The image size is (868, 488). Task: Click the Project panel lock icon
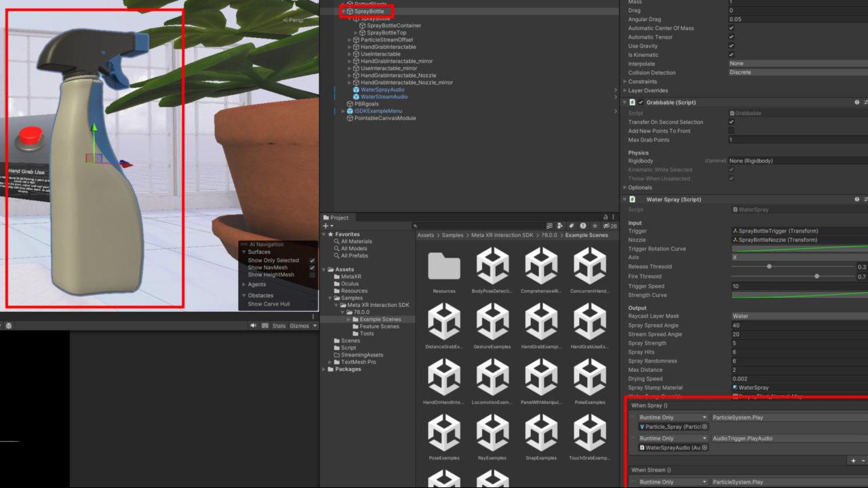coord(606,217)
